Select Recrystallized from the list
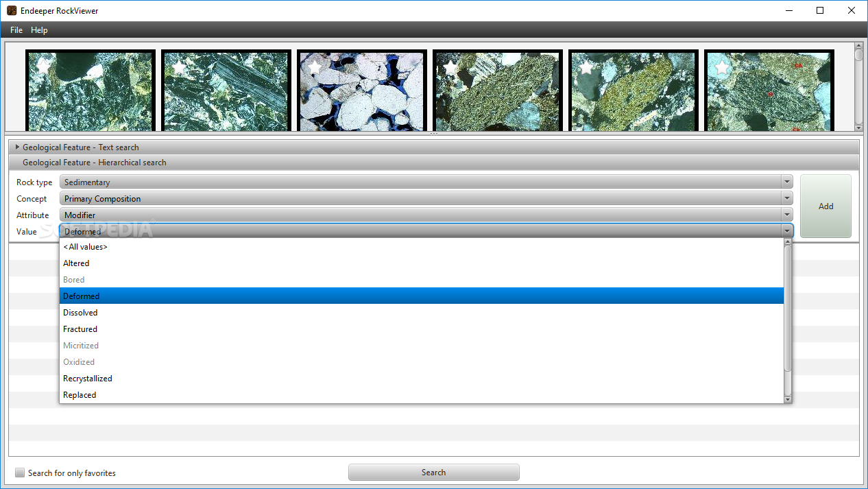The image size is (868, 489). click(422, 379)
